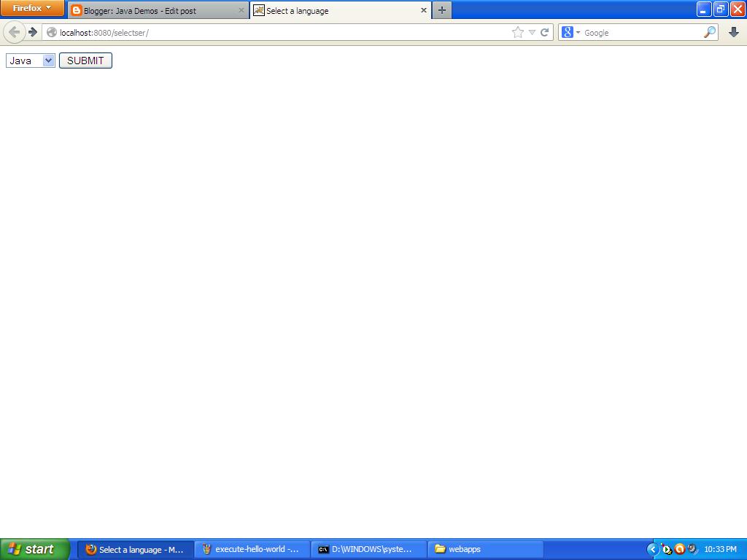
Task: Open D:\WINDOWS command prompt taskbar item
Action: 369,549
